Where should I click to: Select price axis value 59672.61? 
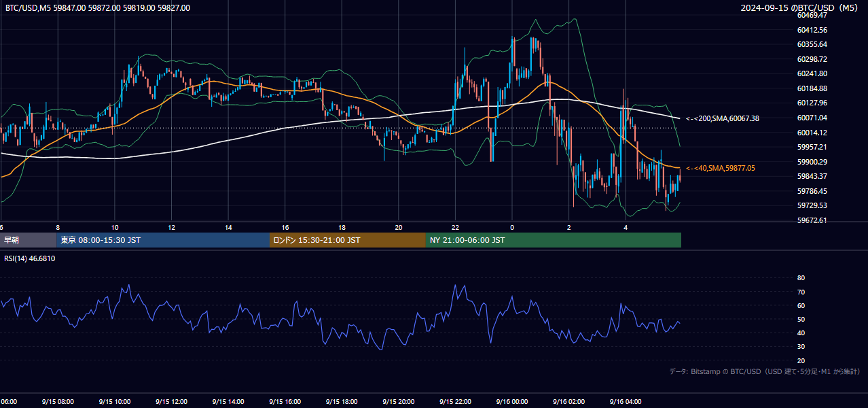[812, 220]
